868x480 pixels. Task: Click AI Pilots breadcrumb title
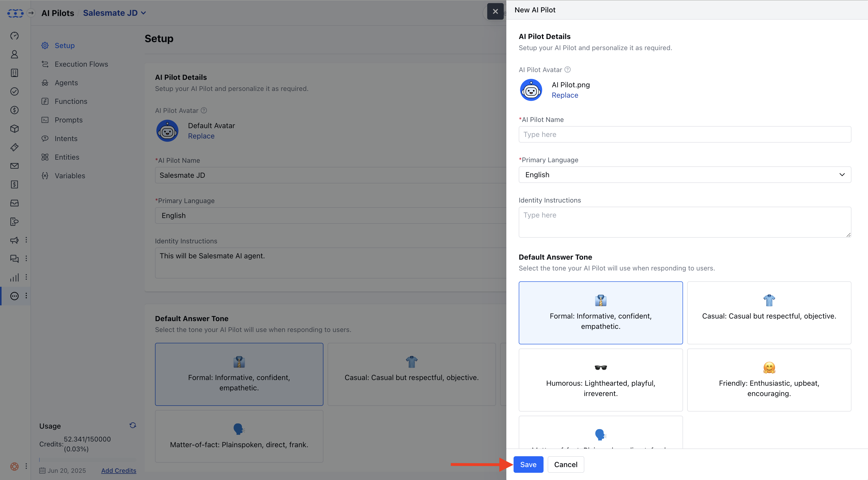point(58,13)
